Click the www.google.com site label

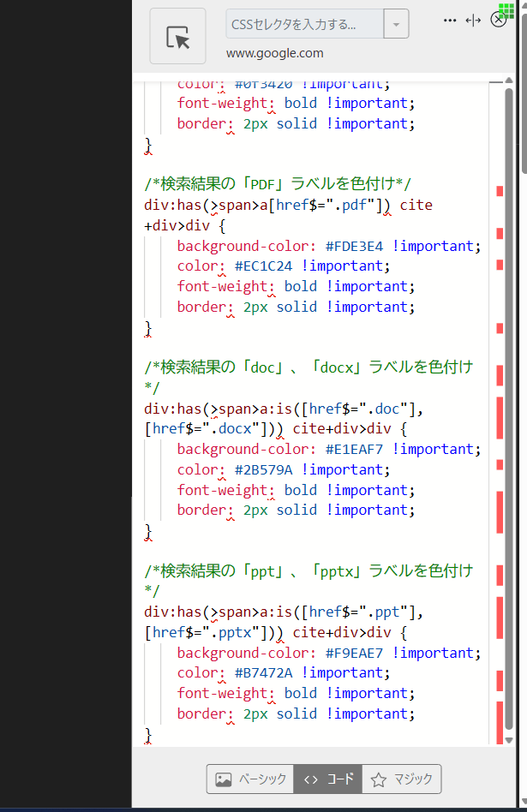[275, 53]
